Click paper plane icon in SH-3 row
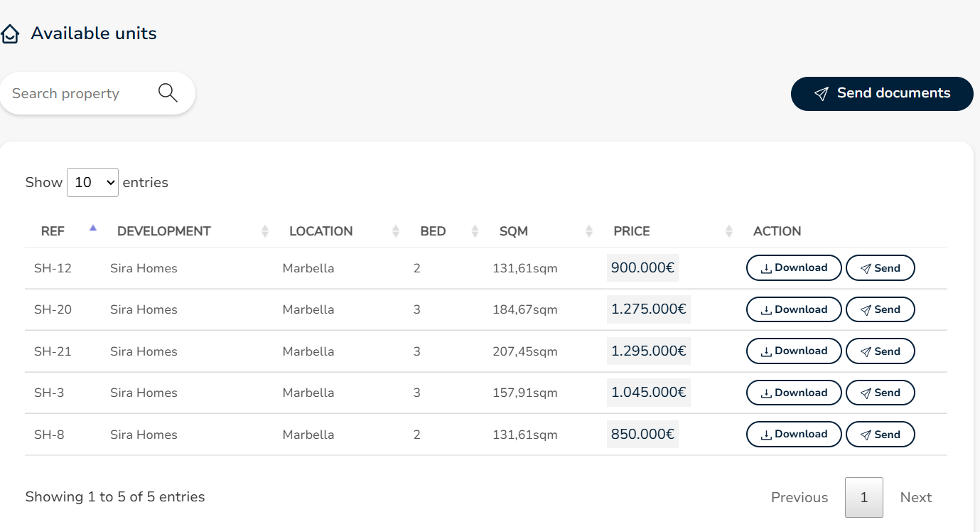The image size is (980, 532). (866, 393)
